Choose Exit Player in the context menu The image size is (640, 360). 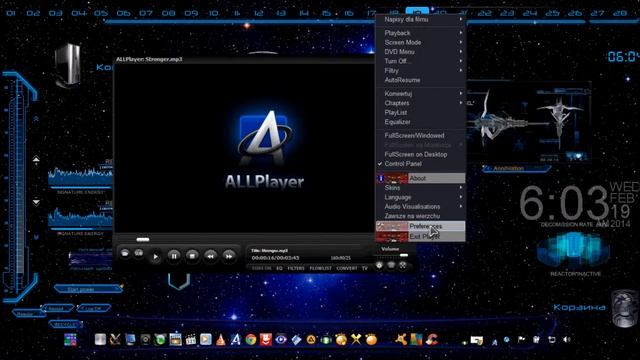(420, 236)
